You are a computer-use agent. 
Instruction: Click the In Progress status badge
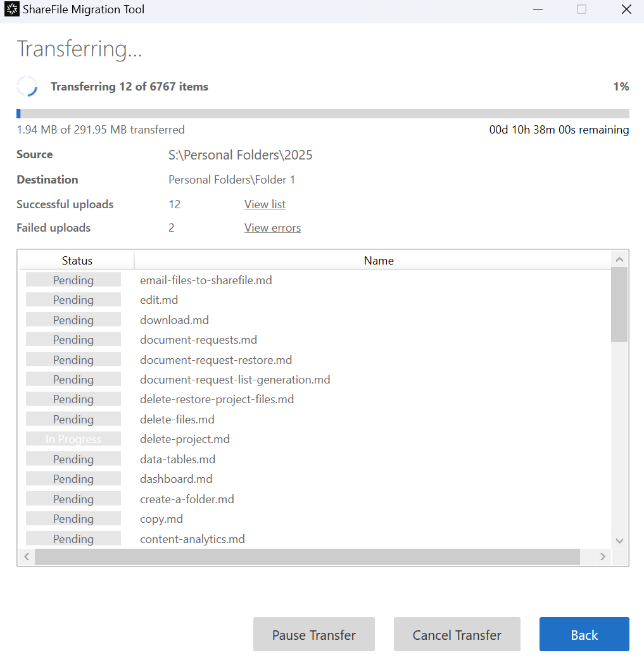(x=73, y=439)
